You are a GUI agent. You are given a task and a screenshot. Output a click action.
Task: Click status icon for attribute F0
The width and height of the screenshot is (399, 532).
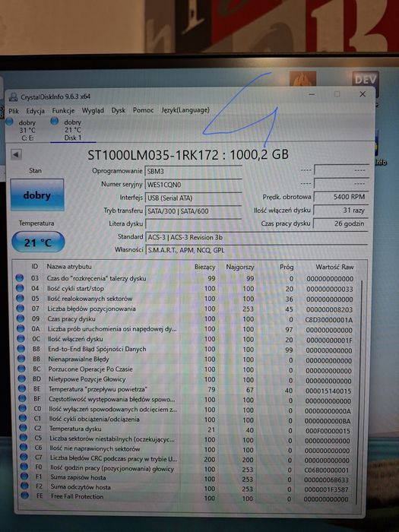(24, 467)
